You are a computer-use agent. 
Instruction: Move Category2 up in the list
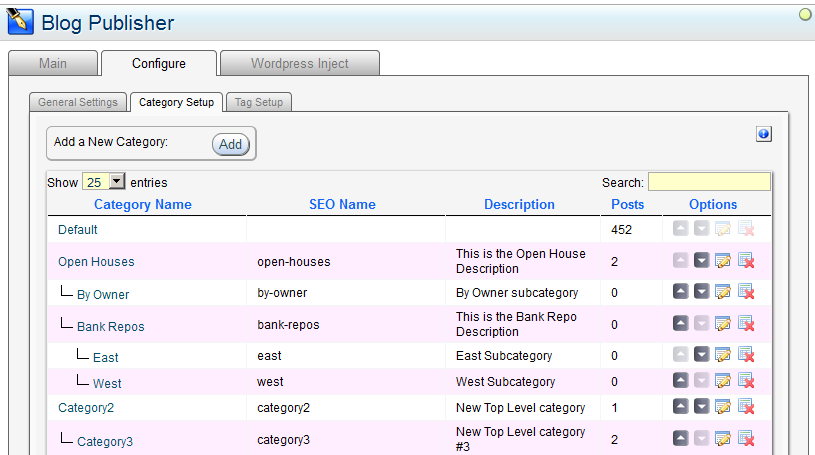(x=680, y=406)
